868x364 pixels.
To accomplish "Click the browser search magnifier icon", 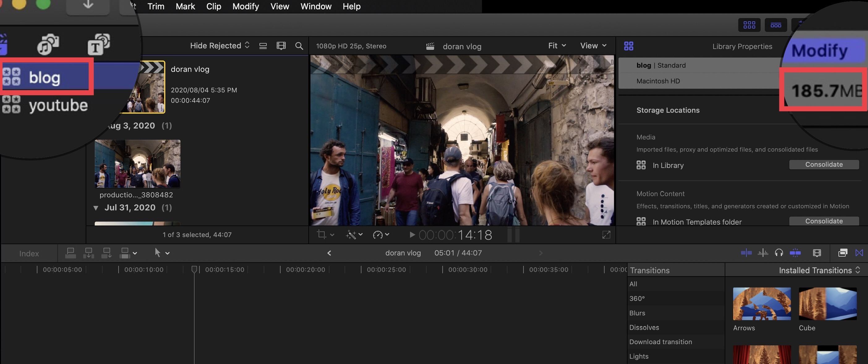I will [x=299, y=46].
